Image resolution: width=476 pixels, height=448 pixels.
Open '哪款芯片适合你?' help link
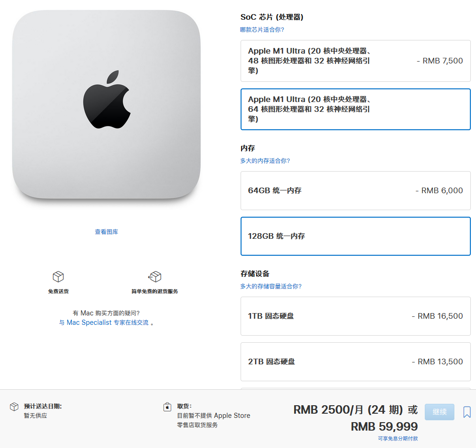coord(262,30)
